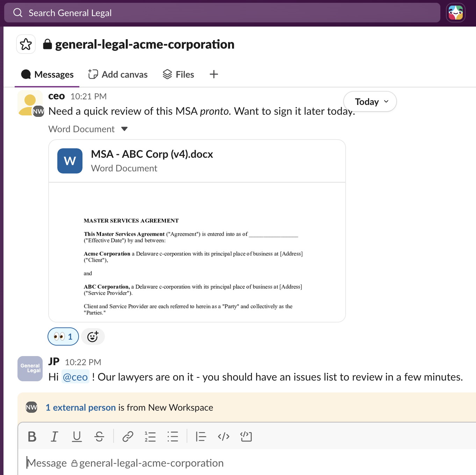Toggle bold formatting in the message composer
This screenshot has height=475, width=476.
pyautogui.click(x=32, y=436)
